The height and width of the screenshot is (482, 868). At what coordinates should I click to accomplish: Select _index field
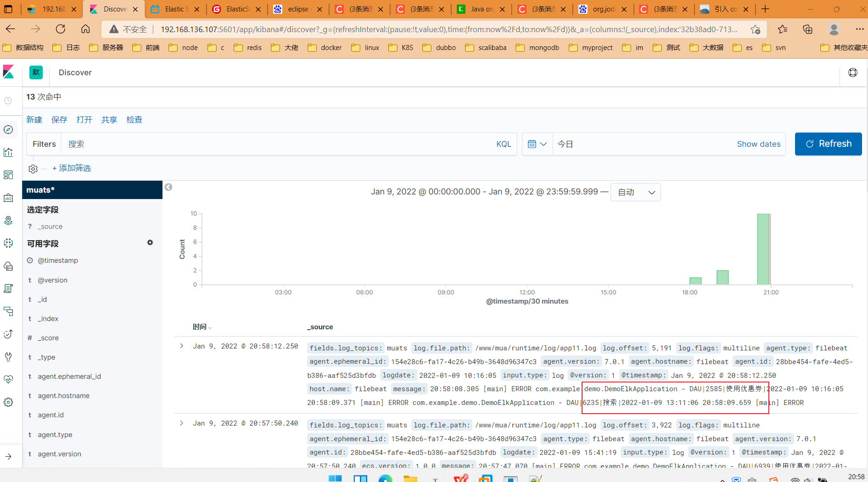(48, 319)
